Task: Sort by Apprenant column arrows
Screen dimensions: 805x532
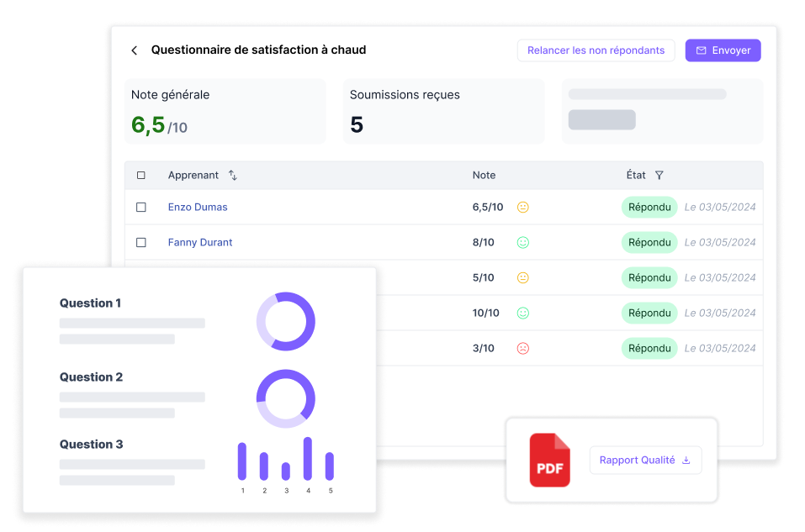Action: tap(232, 176)
